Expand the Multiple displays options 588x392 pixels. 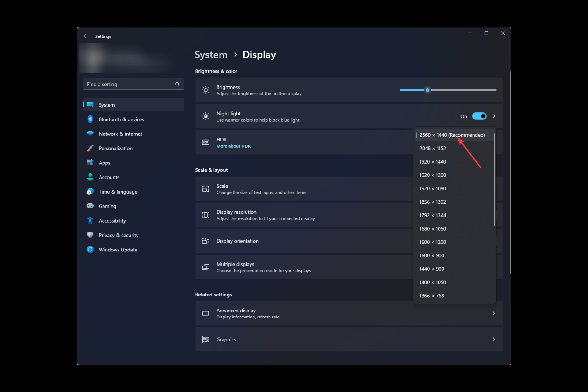[x=349, y=267]
